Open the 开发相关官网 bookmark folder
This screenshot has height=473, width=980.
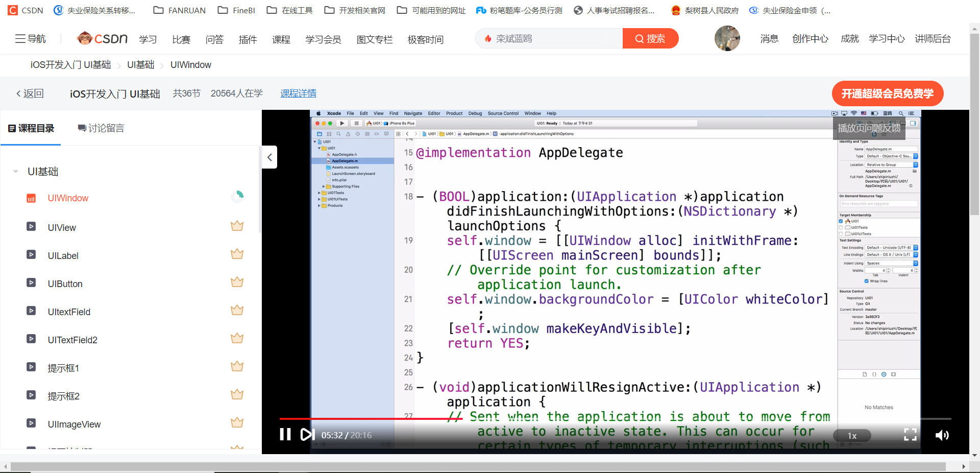tap(355, 10)
